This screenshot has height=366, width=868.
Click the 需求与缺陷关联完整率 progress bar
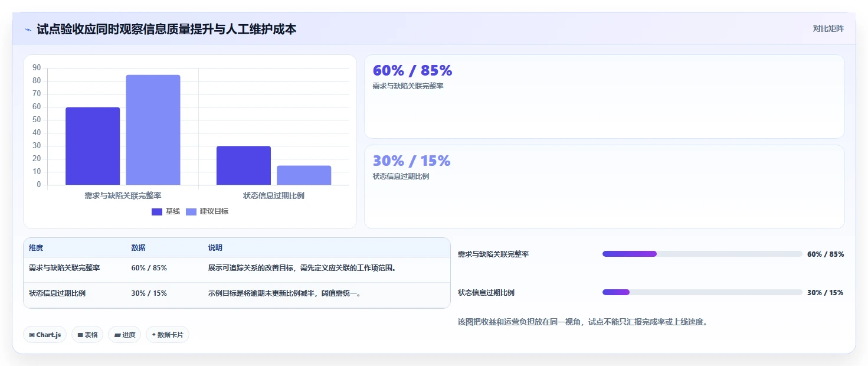pyautogui.click(x=702, y=254)
